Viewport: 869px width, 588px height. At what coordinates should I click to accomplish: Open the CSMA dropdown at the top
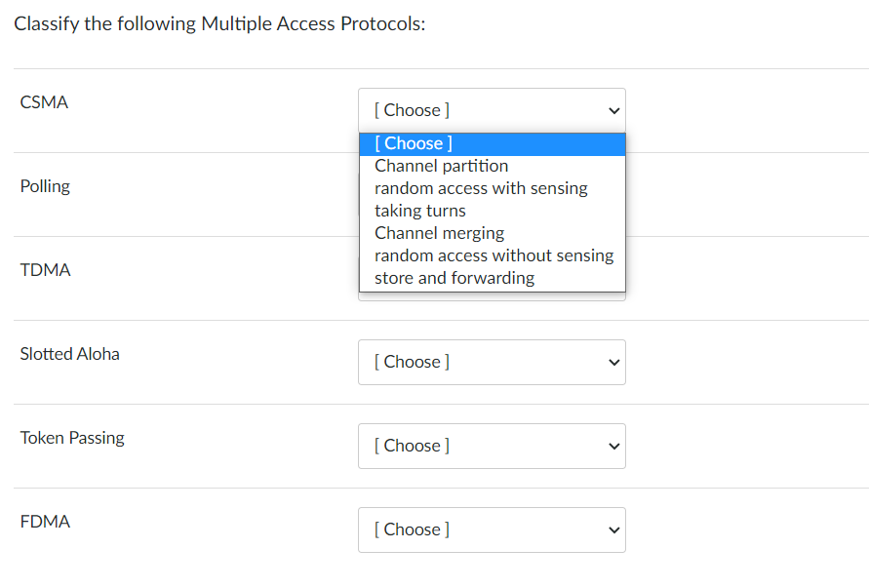pos(492,109)
